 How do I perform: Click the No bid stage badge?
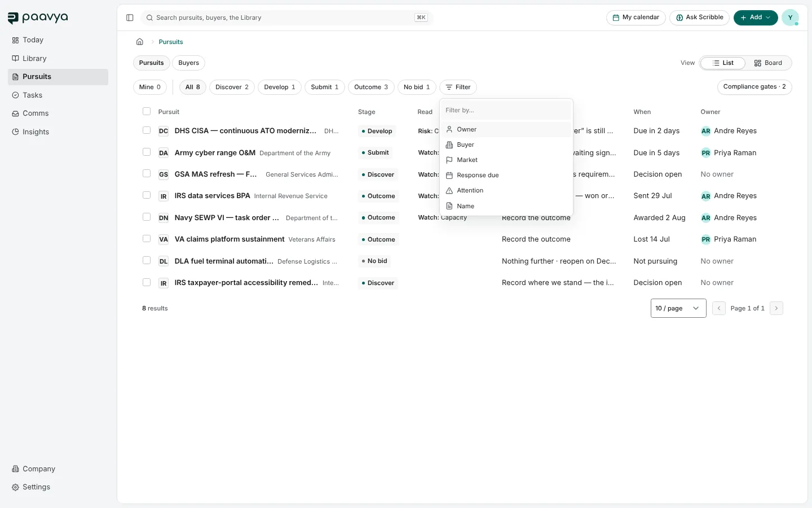tap(374, 261)
